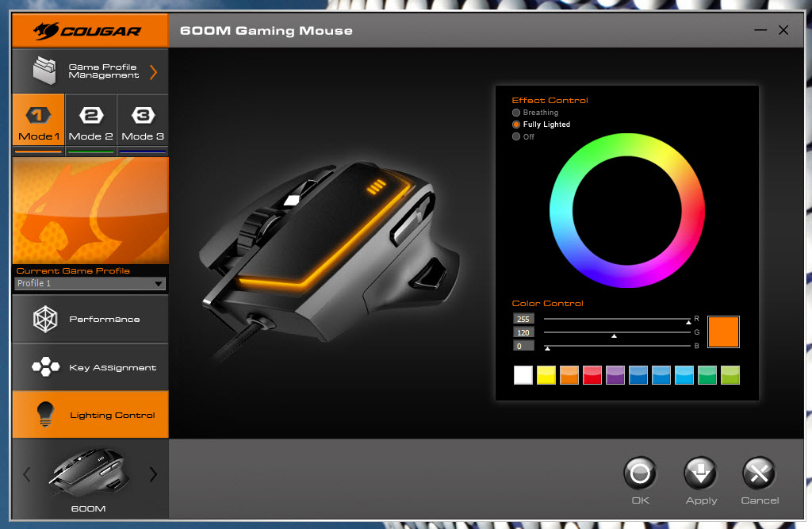Choose the teal green preset swatch
The image size is (812, 529).
tap(707, 375)
